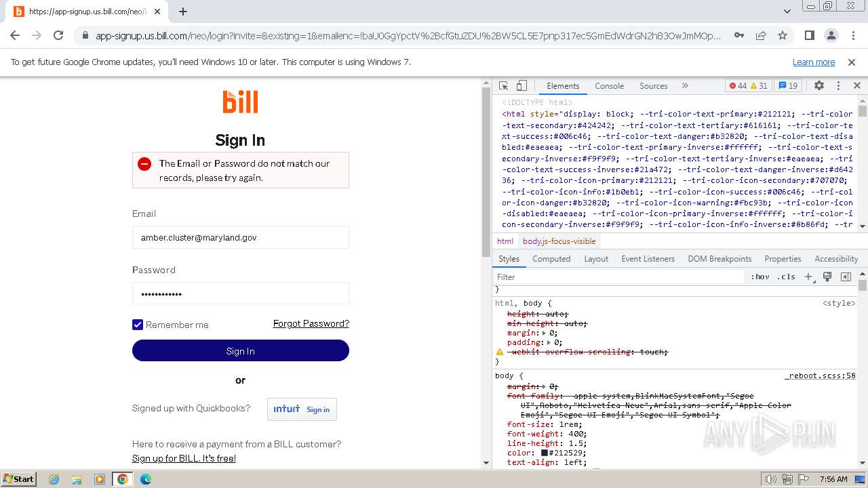868x488 pixels.
Task: Open a new browser tab
Action: pos(183,12)
